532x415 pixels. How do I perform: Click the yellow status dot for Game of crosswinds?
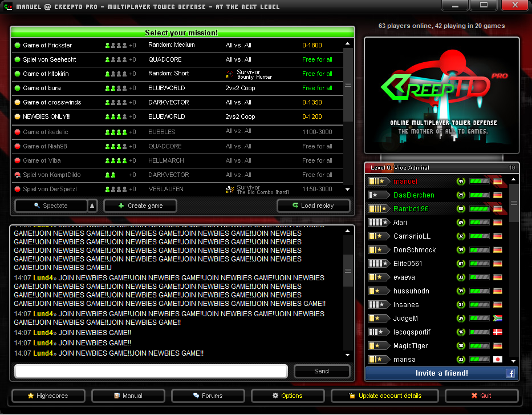tap(17, 102)
